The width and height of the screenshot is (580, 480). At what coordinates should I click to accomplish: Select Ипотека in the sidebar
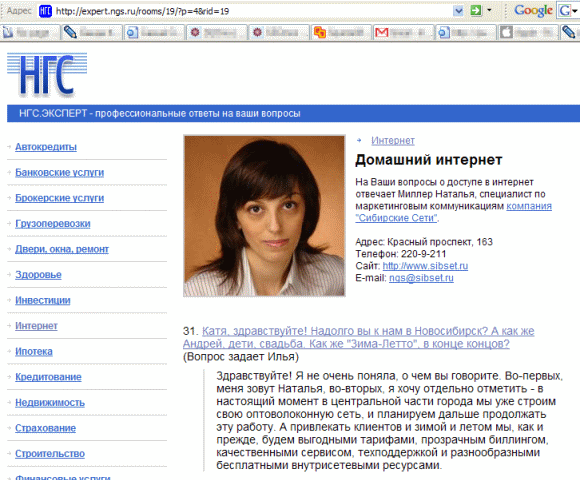[x=34, y=351]
